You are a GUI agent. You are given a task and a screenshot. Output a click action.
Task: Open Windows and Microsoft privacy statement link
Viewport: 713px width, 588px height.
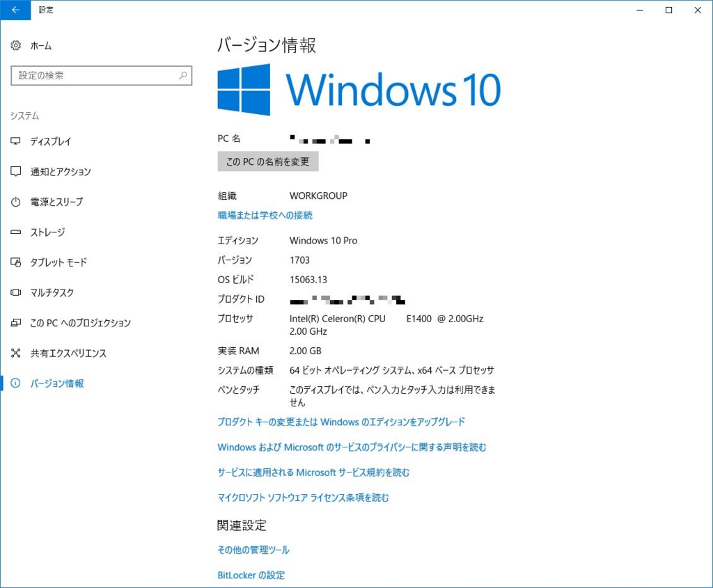(x=352, y=447)
